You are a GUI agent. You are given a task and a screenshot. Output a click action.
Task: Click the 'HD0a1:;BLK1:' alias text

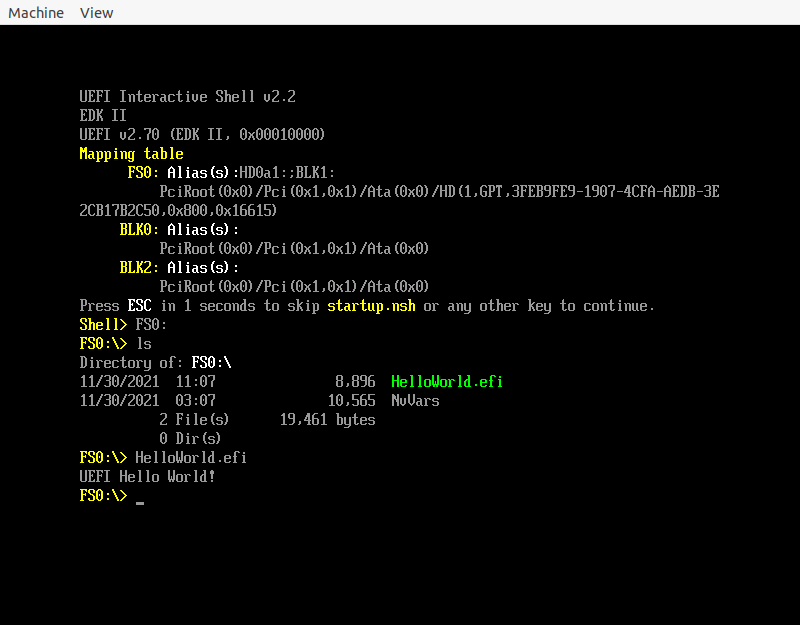(x=287, y=172)
